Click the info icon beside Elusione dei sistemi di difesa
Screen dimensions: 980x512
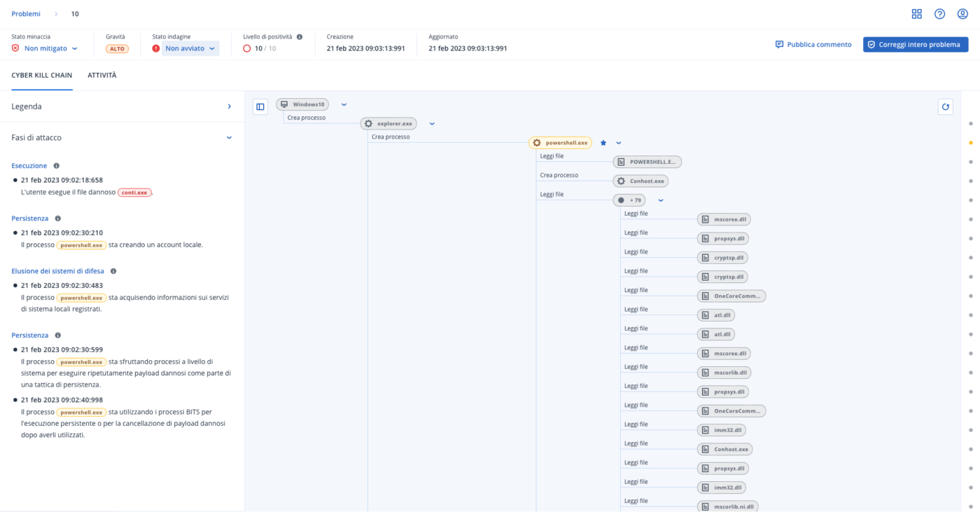tap(115, 270)
